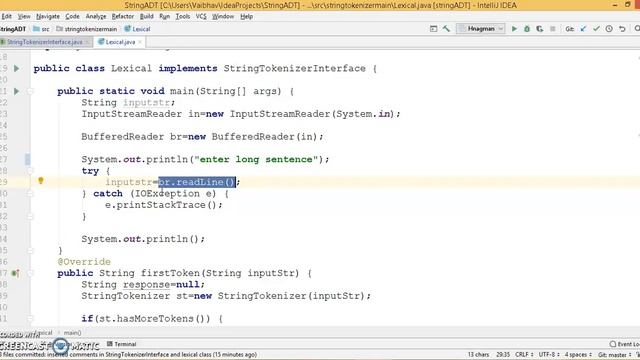Open the Help menu
Screen dimensions: 640x360
coord(247,16)
